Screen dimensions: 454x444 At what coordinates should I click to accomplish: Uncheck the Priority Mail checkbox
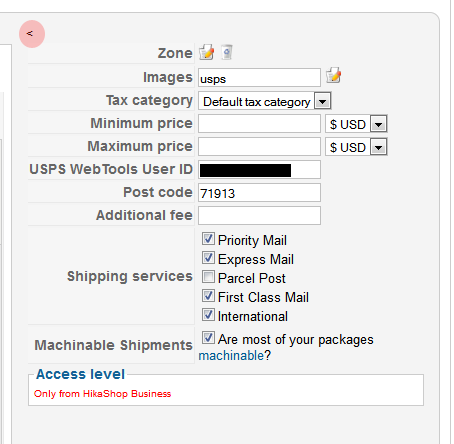208,239
